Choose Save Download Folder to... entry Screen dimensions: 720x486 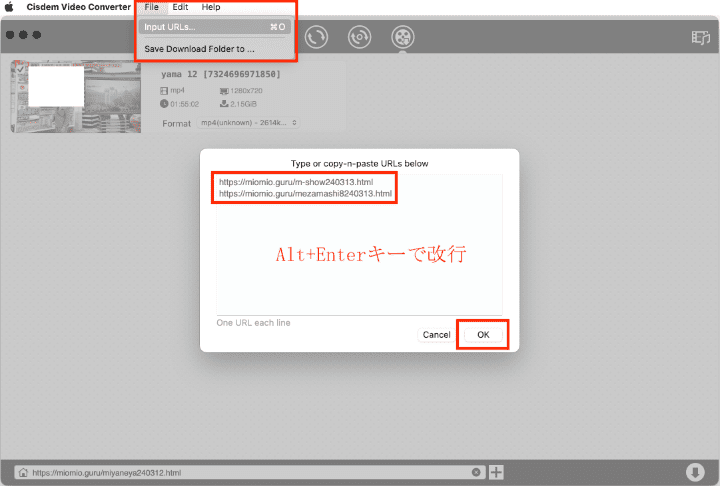pos(214,49)
